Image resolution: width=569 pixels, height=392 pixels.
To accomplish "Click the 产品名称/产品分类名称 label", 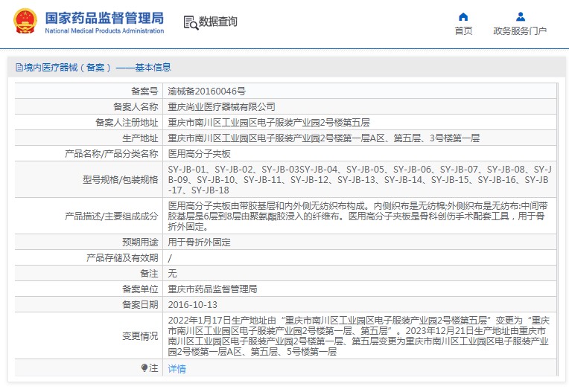I will click(x=112, y=154).
